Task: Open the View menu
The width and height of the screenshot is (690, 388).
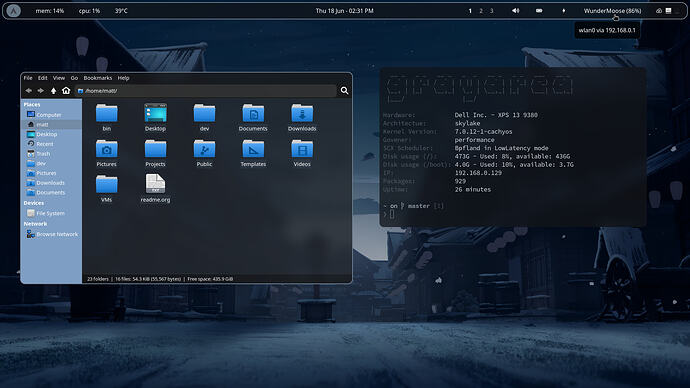Action: (59, 78)
